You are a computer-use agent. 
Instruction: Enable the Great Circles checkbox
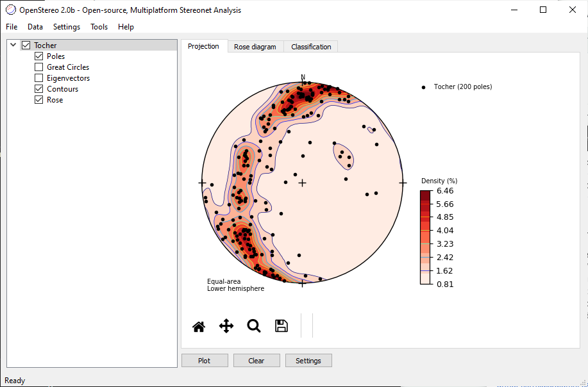[38, 67]
